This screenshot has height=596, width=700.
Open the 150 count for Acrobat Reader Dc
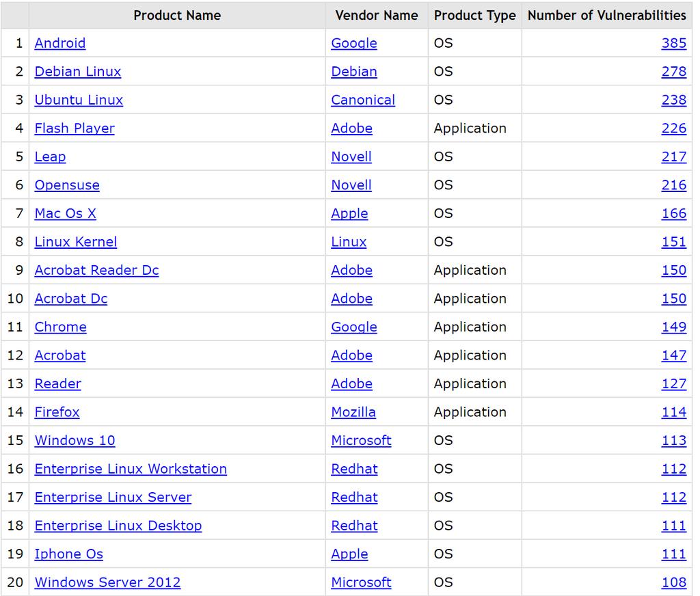tap(673, 271)
